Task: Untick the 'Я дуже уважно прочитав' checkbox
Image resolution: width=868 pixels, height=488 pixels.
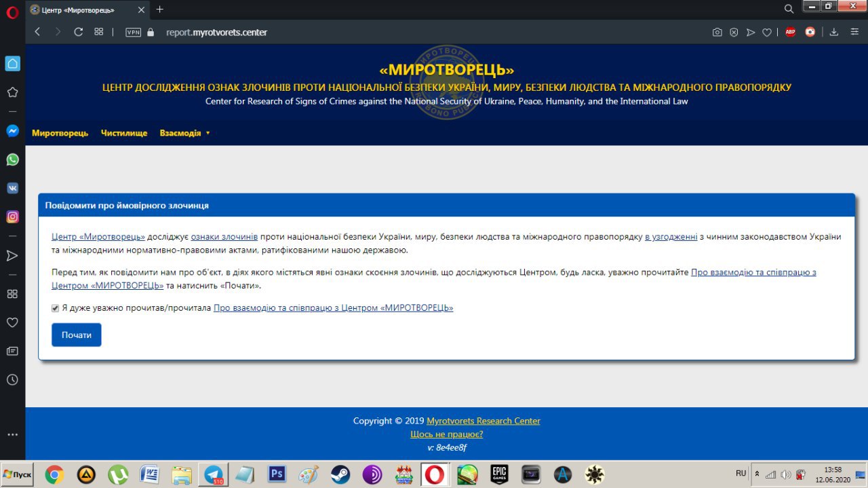Action: pos(56,307)
